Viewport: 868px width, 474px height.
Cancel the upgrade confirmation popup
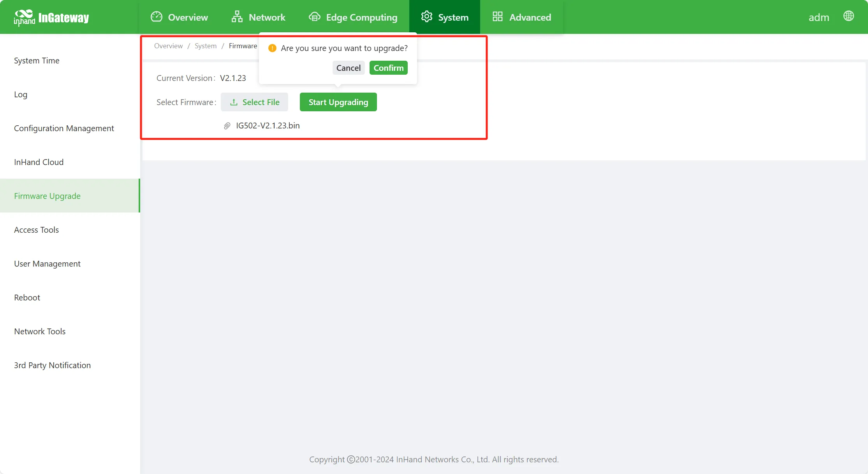coord(349,68)
